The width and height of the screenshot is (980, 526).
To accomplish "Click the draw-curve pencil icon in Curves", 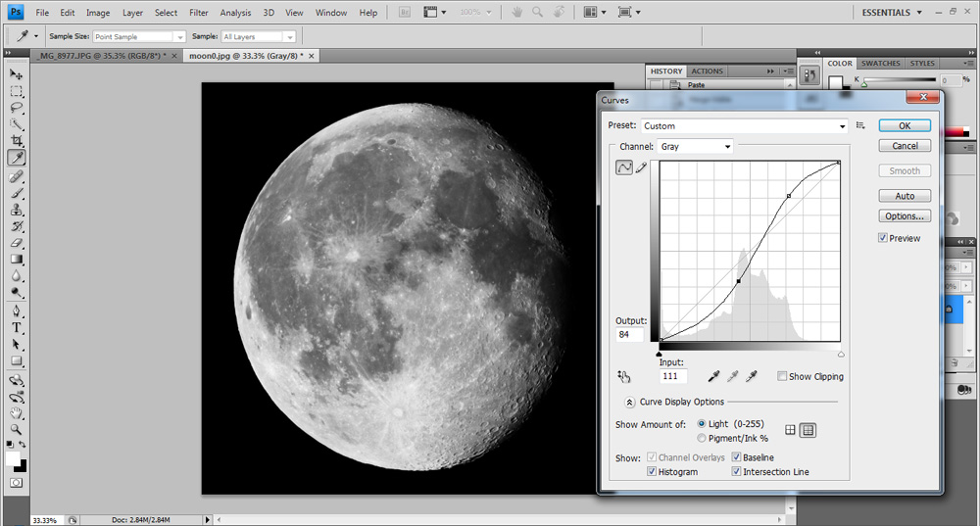I will point(642,167).
